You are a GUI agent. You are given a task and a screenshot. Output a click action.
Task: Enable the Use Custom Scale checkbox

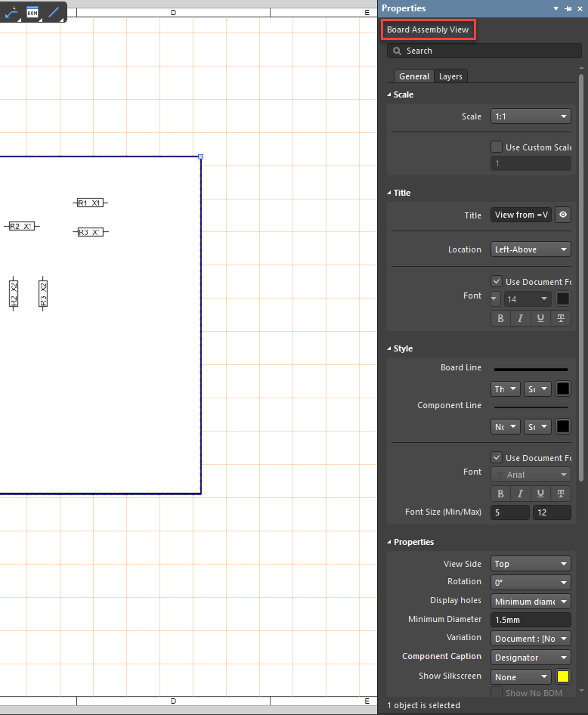click(497, 147)
